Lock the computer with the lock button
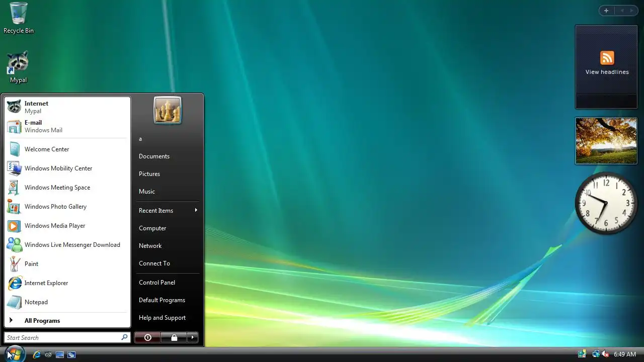 click(174, 337)
